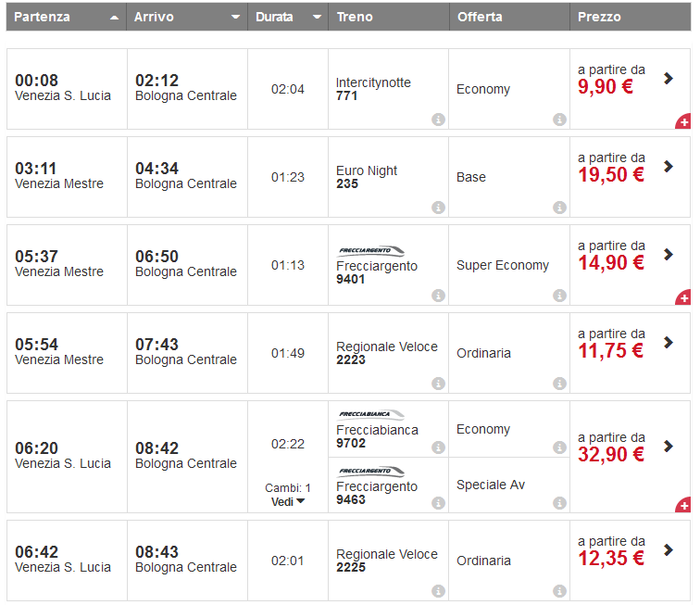Click red plus icon on 32,90 € row
The width and height of the screenshot is (700, 605).
(x=683, y=505)
